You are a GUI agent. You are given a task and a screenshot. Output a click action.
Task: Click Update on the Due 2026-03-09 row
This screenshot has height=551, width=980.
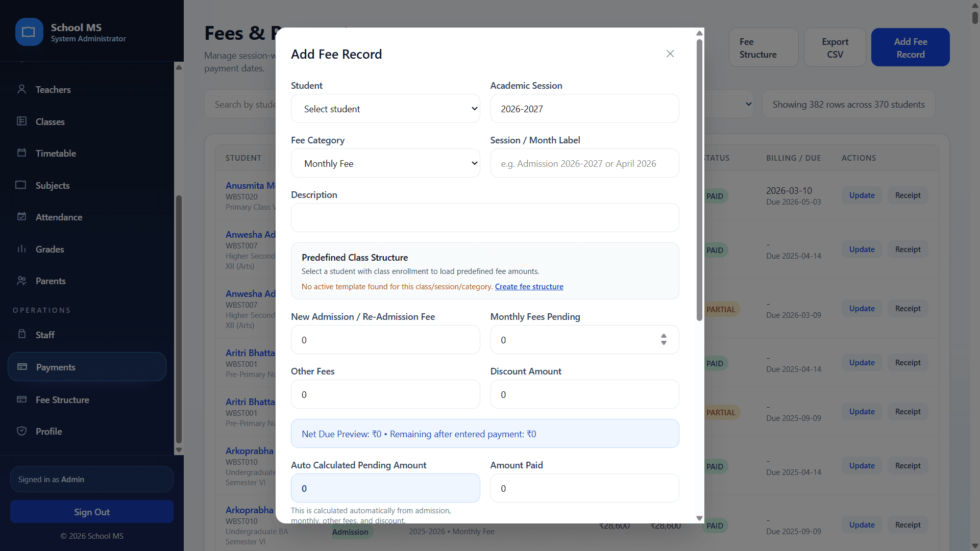click(862, 309)
